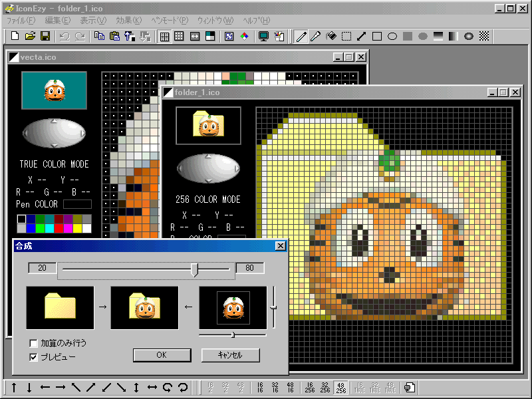Flip the image vertically
532x399 pixels.
pos(136,387)
